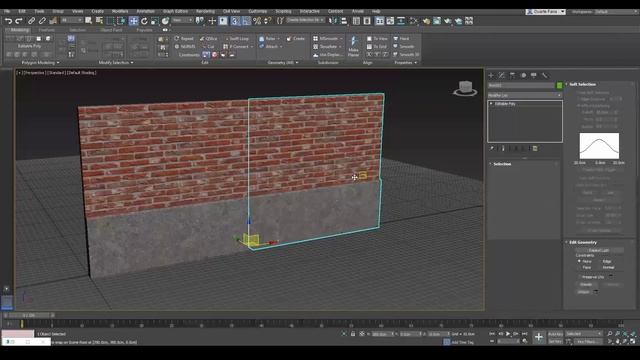The height and width of the screenshot is (360, 640).
Task: Click the green object color swatch
Action: point(559,85)
